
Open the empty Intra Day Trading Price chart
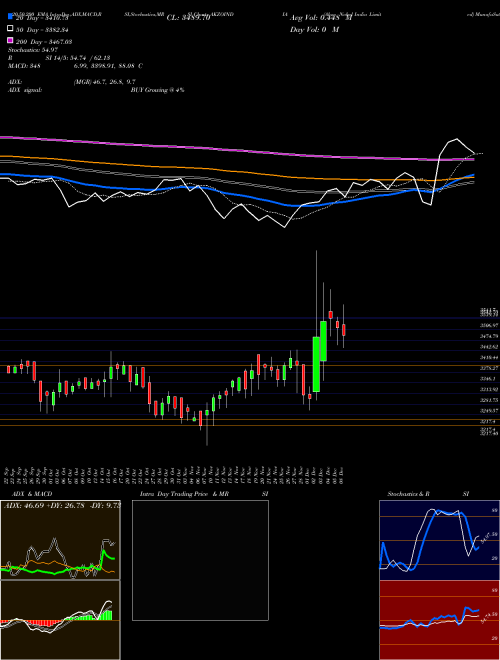tap(200, 560)
